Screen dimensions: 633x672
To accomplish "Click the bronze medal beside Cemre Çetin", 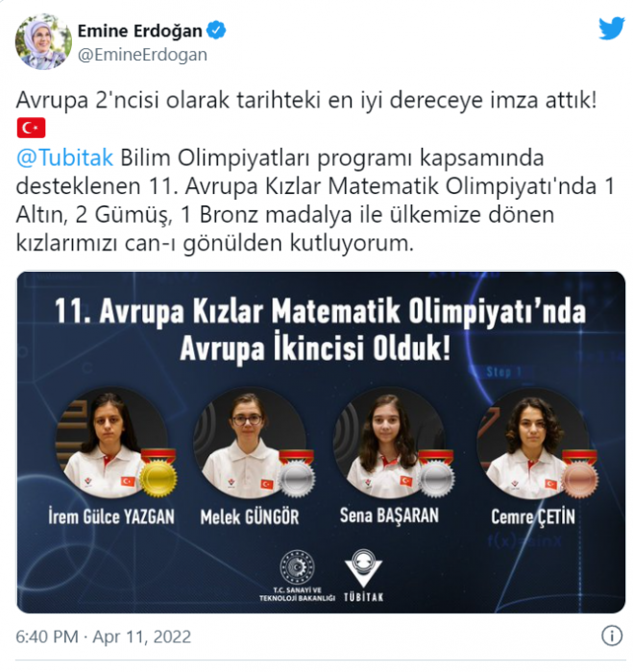I will point(579,473).
